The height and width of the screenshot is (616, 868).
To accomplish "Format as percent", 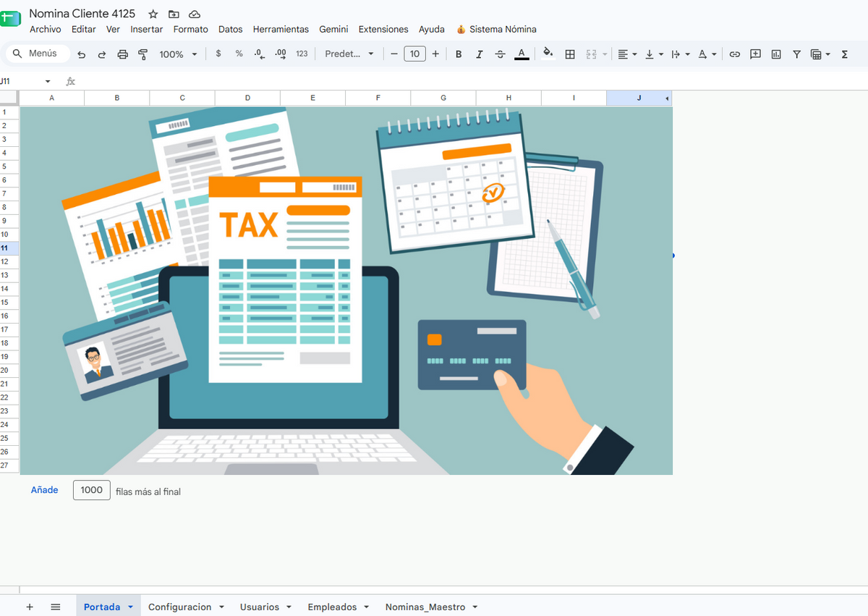I will coord(239,54).
